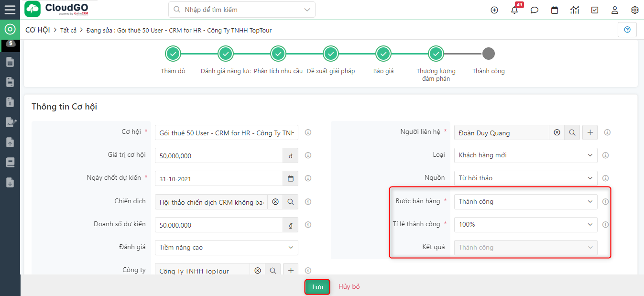644x296 pixels.
Task: Open the calendar icon in header
Action: (555, 10)
